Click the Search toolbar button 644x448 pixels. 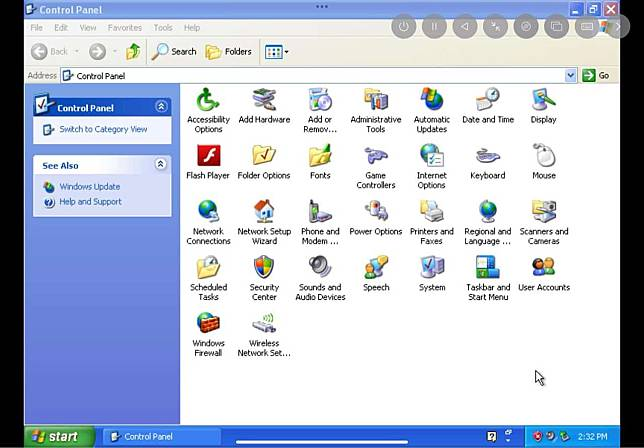[174, 52]
